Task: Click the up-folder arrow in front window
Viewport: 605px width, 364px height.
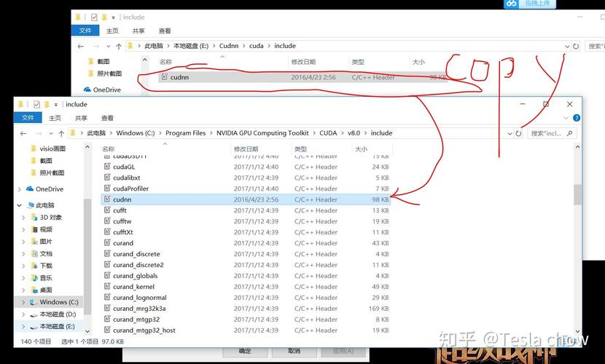Action: coord(61,133)
